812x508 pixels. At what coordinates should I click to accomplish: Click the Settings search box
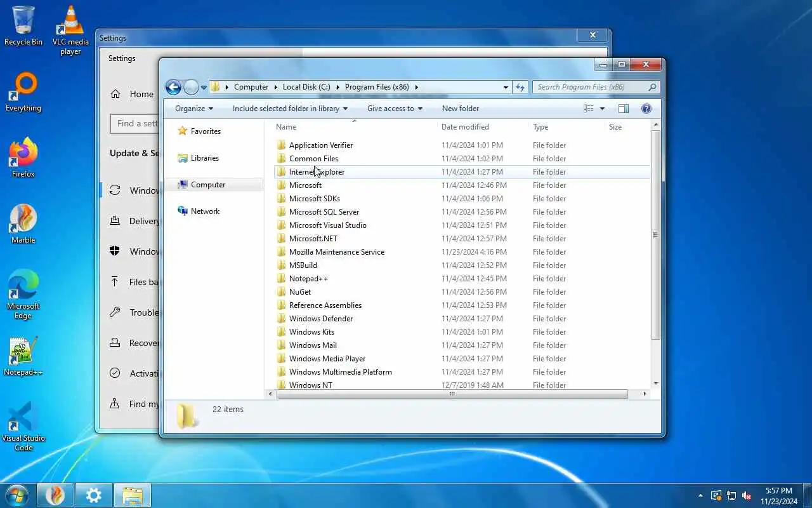(134, 123)
